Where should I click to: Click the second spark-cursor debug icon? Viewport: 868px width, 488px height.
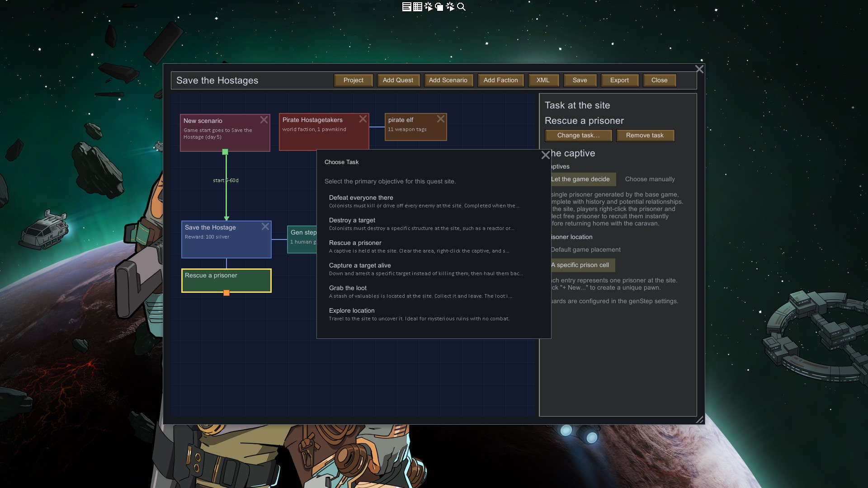(450, 7)
